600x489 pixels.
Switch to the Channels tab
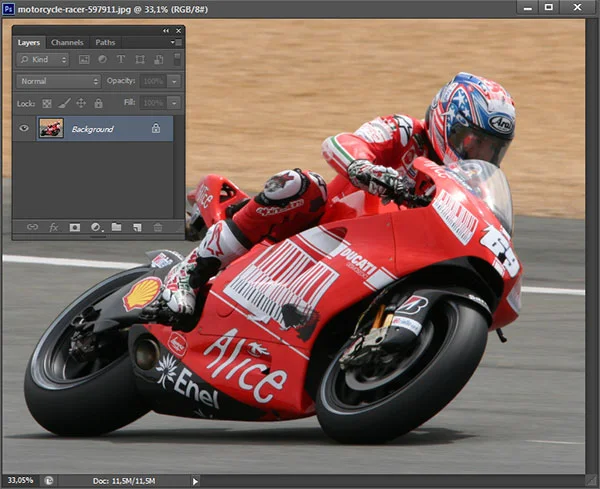pyautogui.click(x=67, y=42)
